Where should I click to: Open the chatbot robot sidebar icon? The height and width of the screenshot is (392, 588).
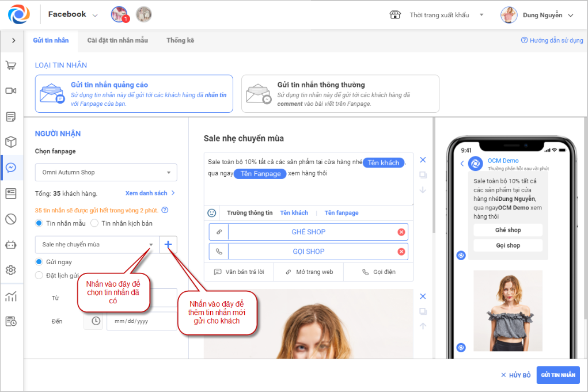click(11, 245)
